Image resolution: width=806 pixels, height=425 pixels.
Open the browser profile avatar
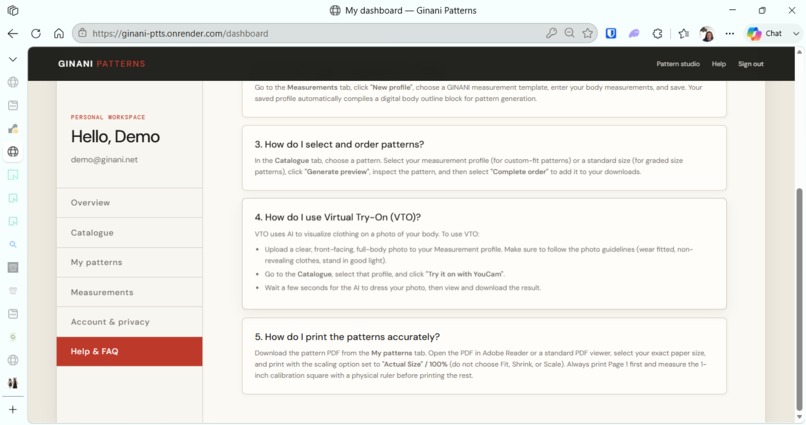click(x=707, y=34)
